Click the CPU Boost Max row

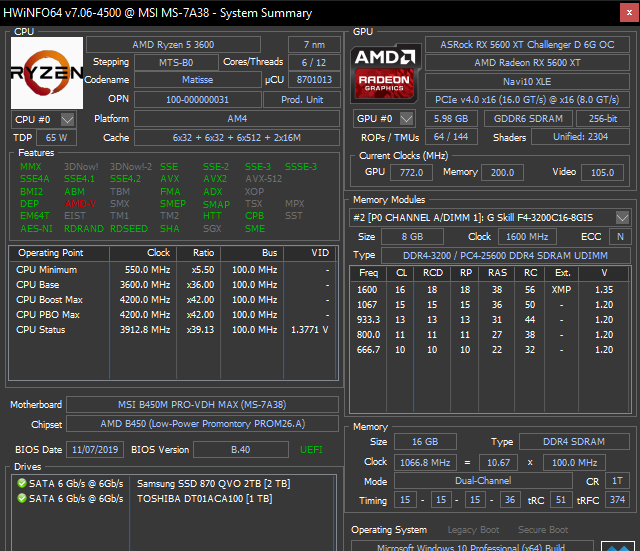click(173, 300)
